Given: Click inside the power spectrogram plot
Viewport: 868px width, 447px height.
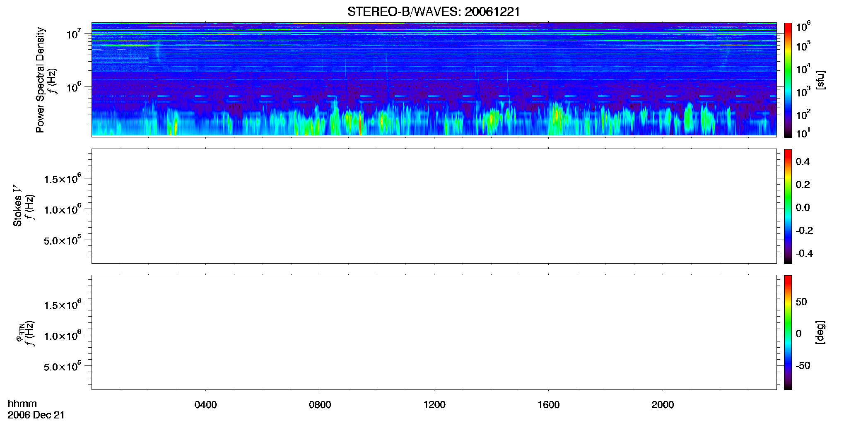Looking at the screenshot, I should click(434, 79).
